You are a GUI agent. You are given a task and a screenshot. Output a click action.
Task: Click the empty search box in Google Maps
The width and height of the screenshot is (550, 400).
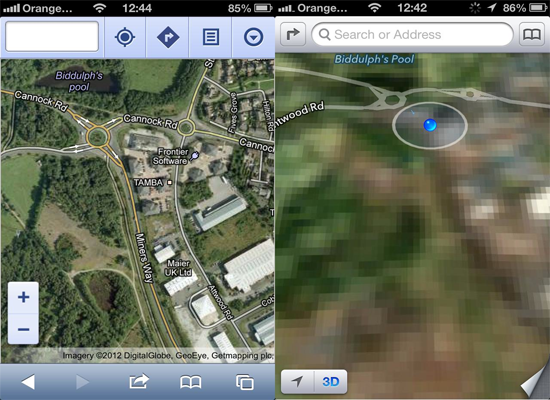[x=52, y=36]
